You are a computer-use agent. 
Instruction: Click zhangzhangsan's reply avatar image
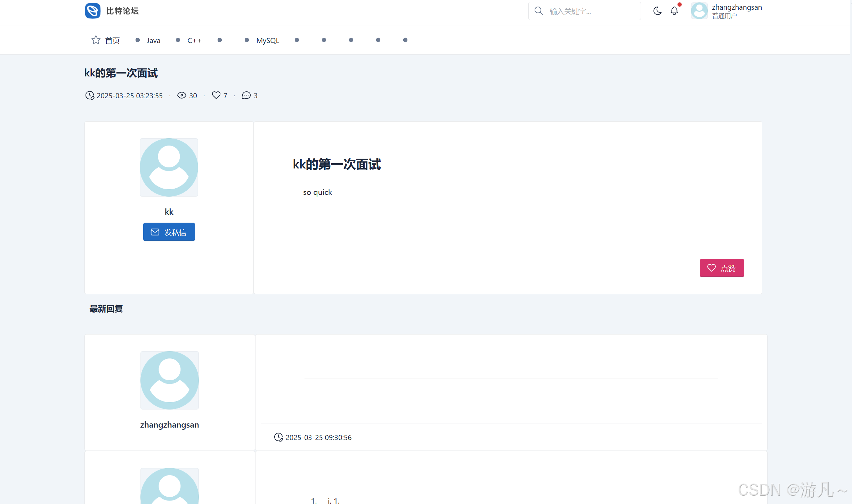click(170, 380)
